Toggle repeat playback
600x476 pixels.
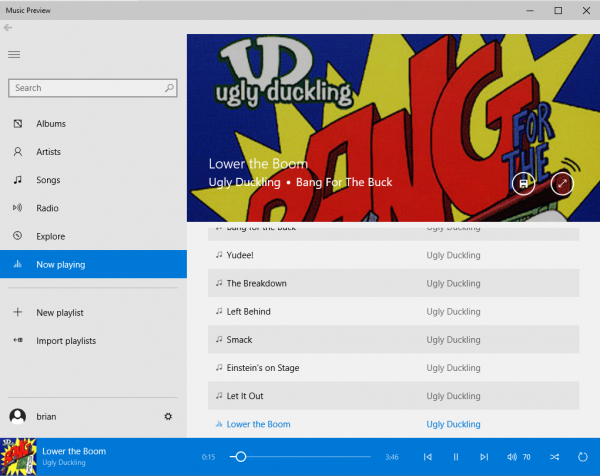[583, 457]
